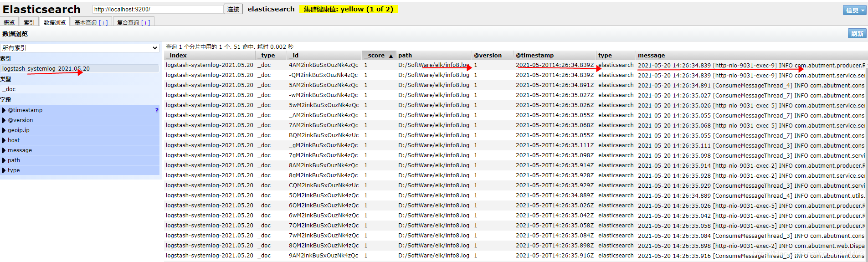868x262 pixels.
Task: Open the 所有索引 index dropdown
Action: tap(80, 48)
